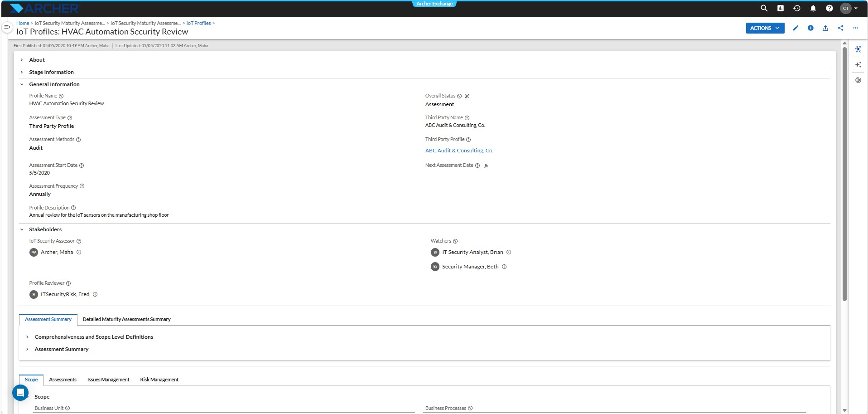Click the add new record plus icon
The height and width of the screenshot is (414, 868).
810,28
